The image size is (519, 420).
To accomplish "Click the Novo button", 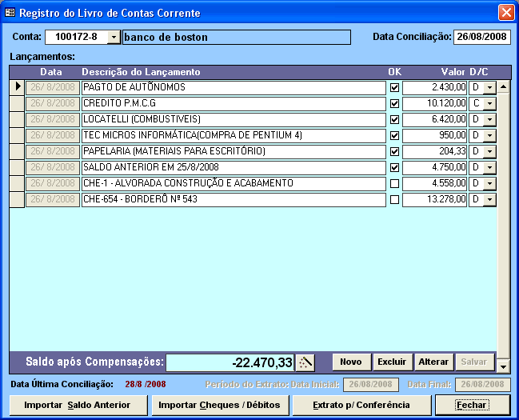I will pos(351,362).
